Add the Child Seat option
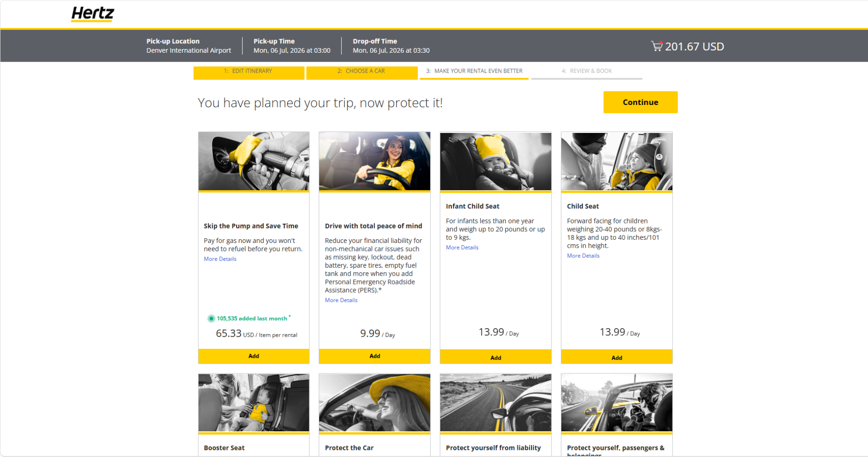Screen dimensions: 868x457 [616, 357]
